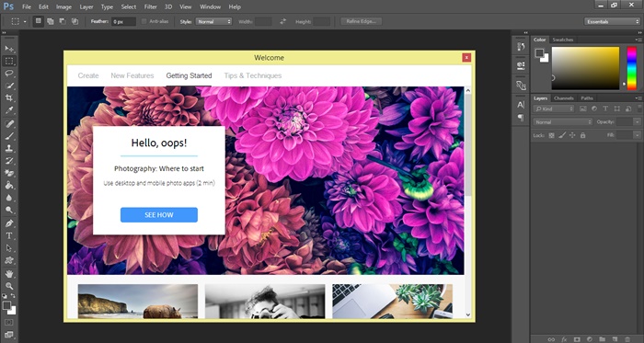Select the History Brush tool

(9, 160)
